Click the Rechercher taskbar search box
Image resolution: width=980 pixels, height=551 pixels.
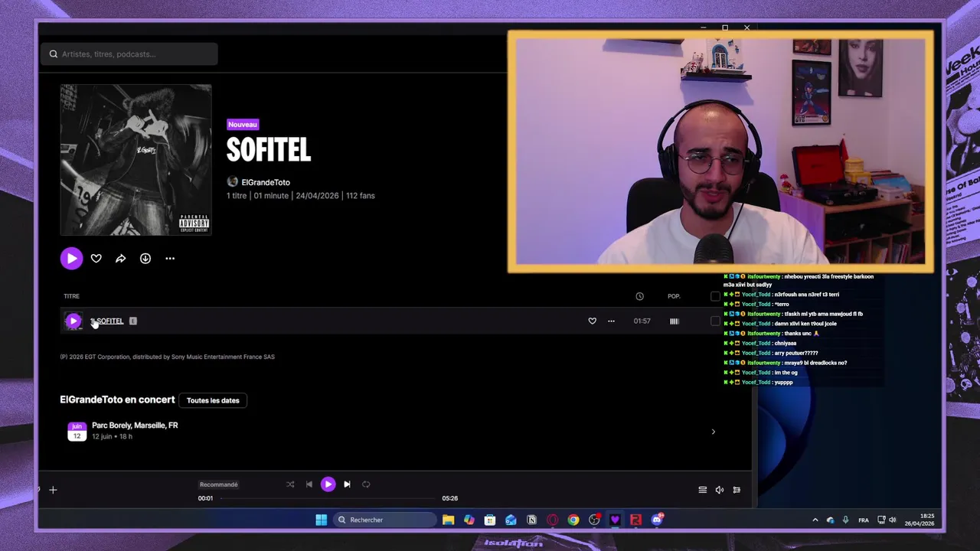(x=383, y=520)
